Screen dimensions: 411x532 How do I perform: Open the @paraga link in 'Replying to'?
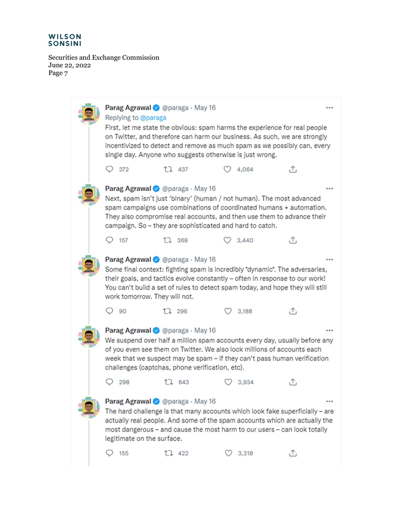[153, 118]
